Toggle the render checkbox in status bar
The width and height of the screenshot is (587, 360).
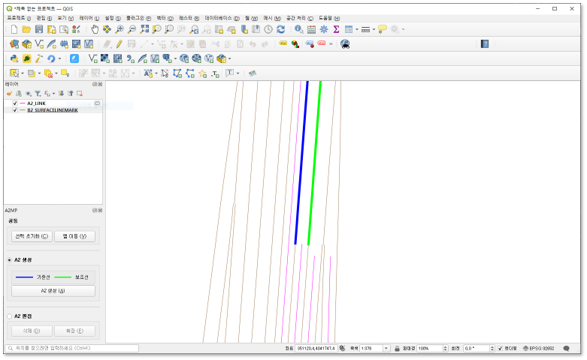500,348
